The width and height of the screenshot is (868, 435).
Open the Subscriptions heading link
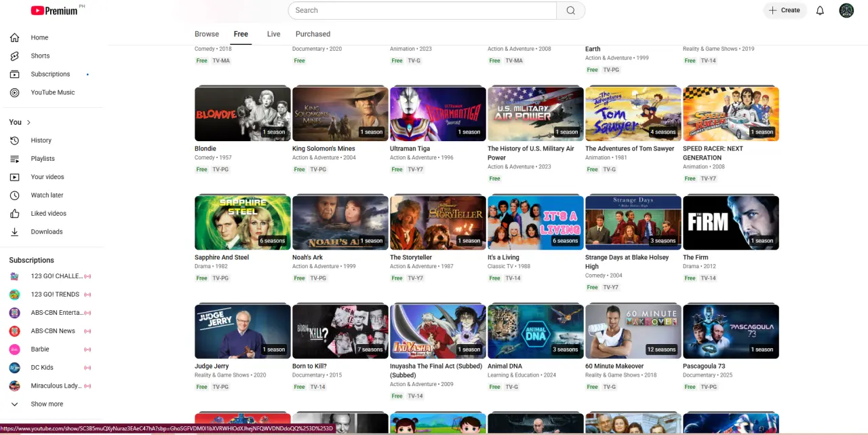pos(31,261)
